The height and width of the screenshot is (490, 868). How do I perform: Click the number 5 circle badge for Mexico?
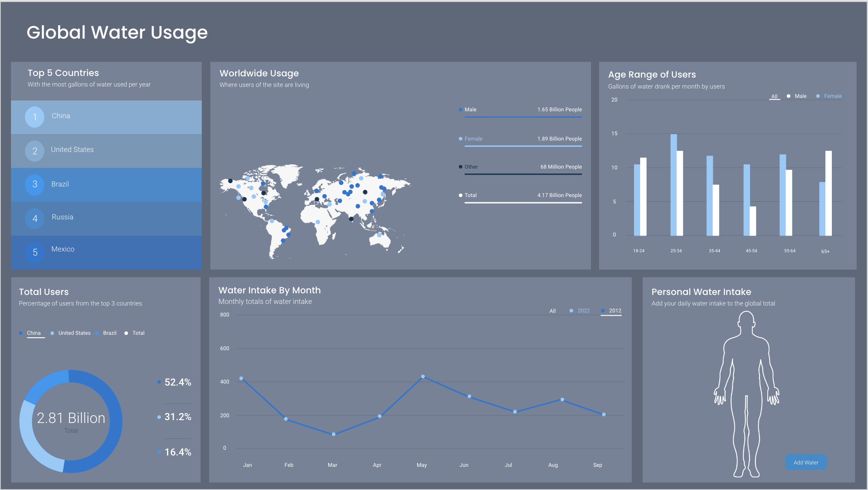35,252
